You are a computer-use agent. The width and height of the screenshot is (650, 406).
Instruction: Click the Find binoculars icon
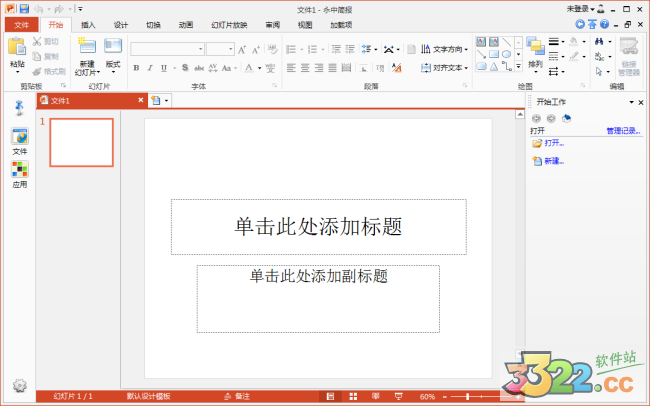599,41
